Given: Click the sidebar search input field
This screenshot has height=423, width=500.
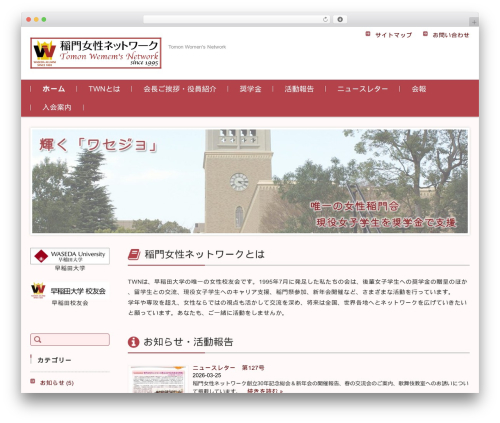Looking at the screenshot, I should coord(70,339).
